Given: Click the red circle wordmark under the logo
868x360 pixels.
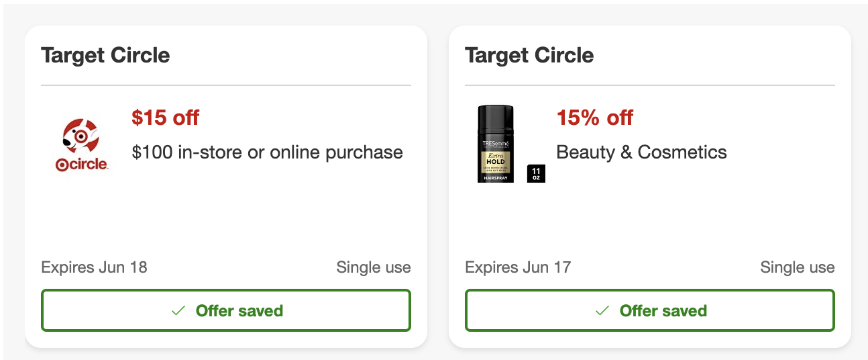Looking at the screenshot, I should pos(82,165).
